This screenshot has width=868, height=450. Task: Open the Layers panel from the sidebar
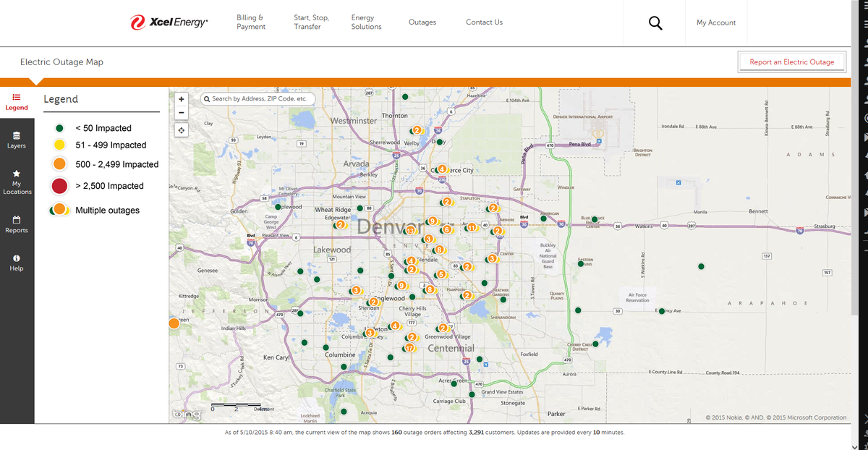point(17,140)
